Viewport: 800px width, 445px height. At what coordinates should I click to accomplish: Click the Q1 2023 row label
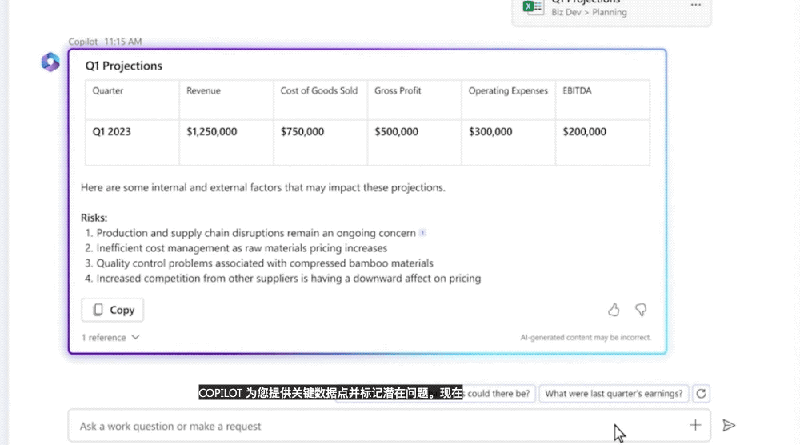(111, 131)
